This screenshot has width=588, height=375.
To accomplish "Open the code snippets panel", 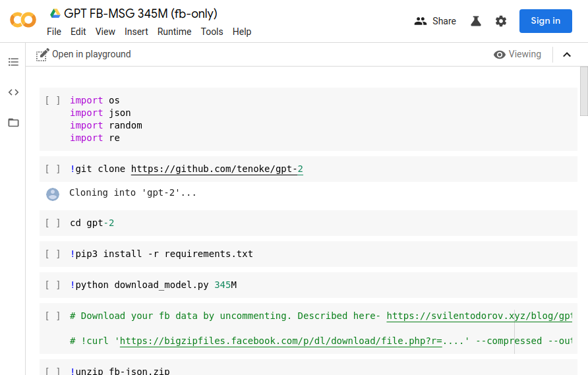I will tap(13, 92).
